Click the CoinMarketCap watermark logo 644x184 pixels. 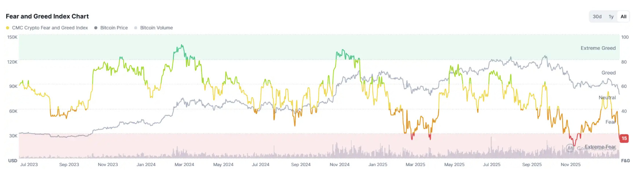click(570, 148)
